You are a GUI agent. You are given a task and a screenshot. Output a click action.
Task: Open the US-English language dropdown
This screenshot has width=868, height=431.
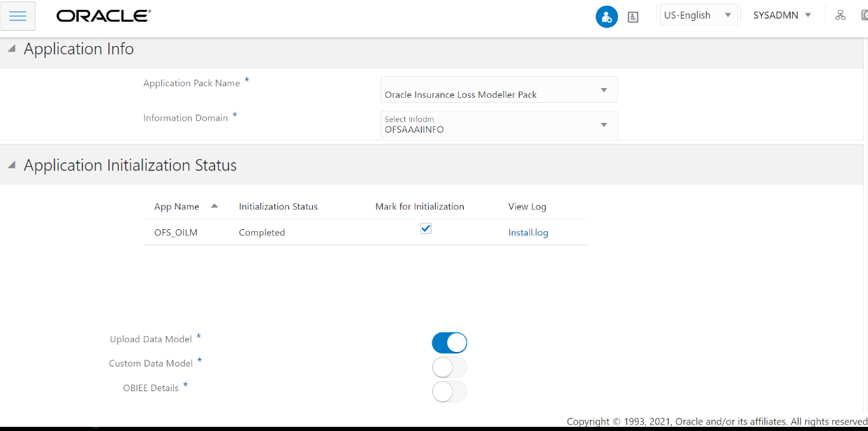pos(698,15)
